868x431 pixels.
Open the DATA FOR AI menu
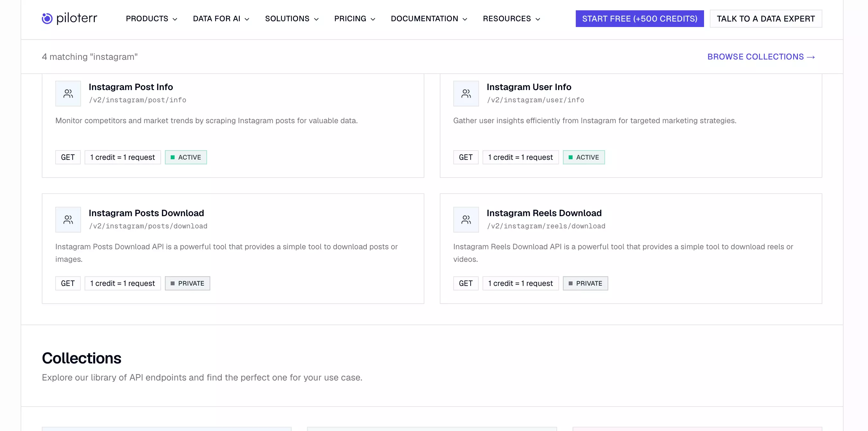(x=222, y=19)
